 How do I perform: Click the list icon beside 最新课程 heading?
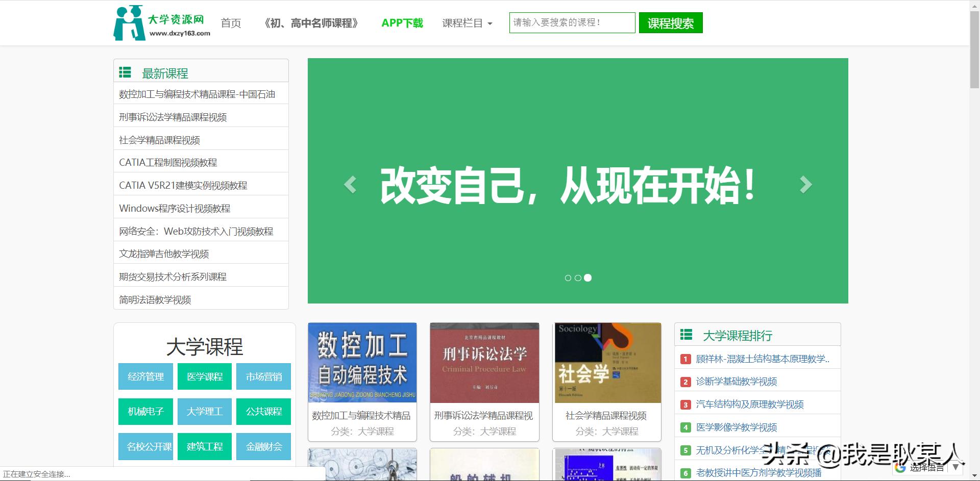[x=126, y=72]
